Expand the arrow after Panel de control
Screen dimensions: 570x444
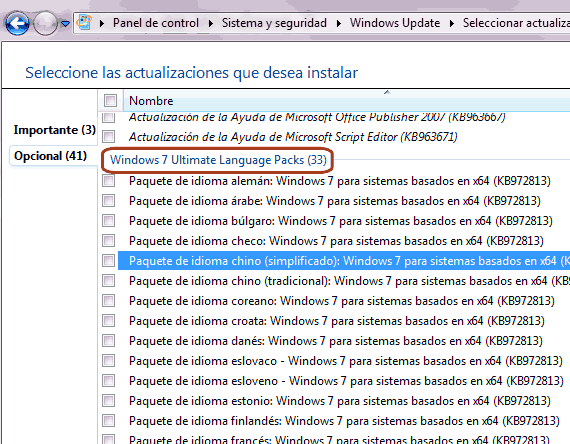coord(211,23)
